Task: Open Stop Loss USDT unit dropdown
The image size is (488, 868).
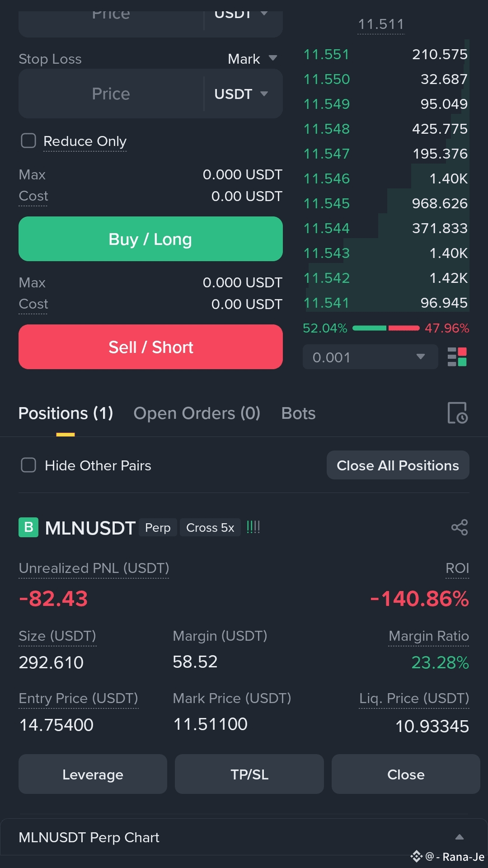Action: click(x=241, y=94)
